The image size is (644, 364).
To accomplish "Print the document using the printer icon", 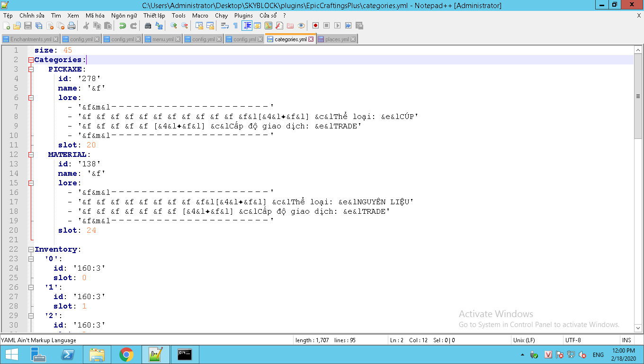I will [72, 26].
